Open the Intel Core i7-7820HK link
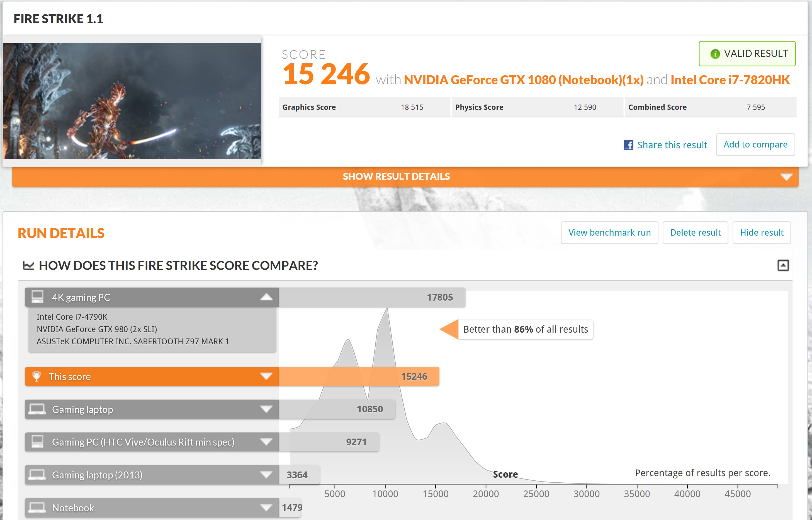The image size is (812, 520). [x=730, y=80]
